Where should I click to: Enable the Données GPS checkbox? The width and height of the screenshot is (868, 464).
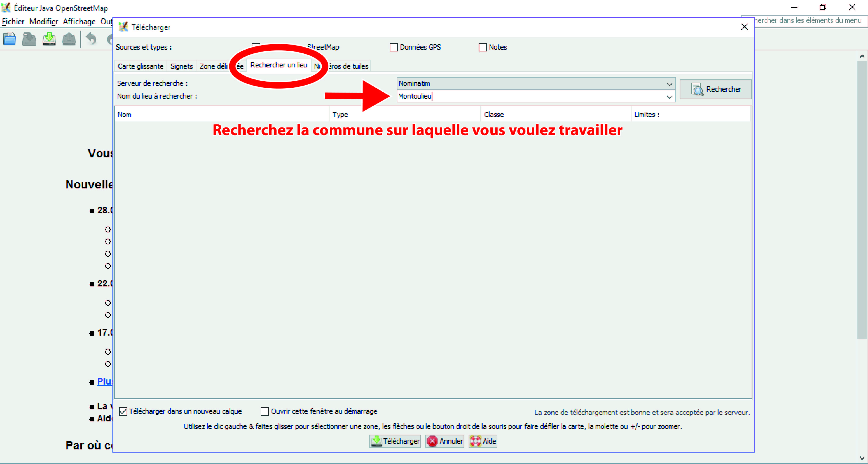coord(394,47)
